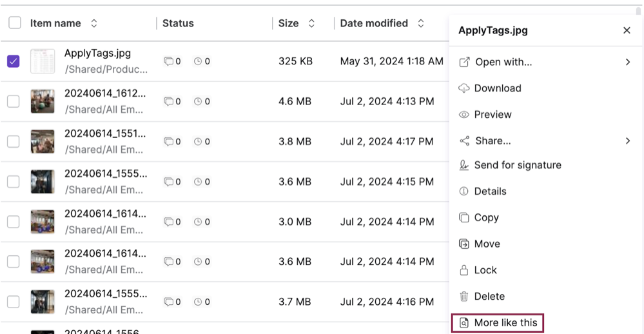Click Status column header
This screenshot has width=644, height=334.
pos(178,23)
